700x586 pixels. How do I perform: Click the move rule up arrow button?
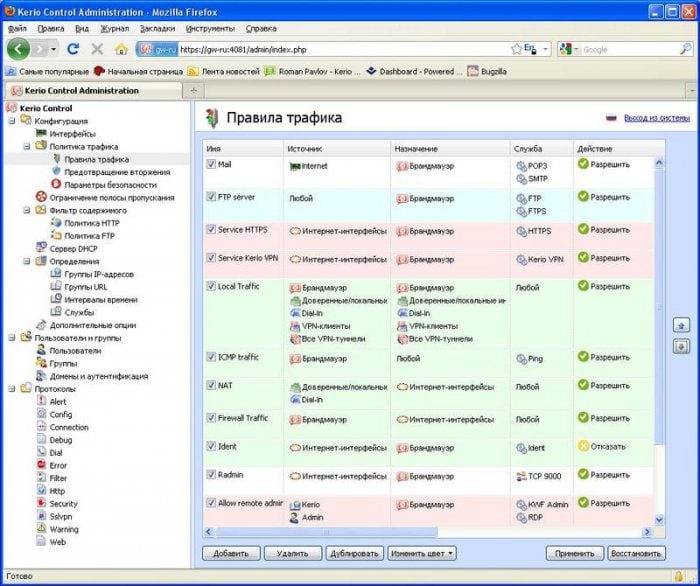tap(681, 325)
